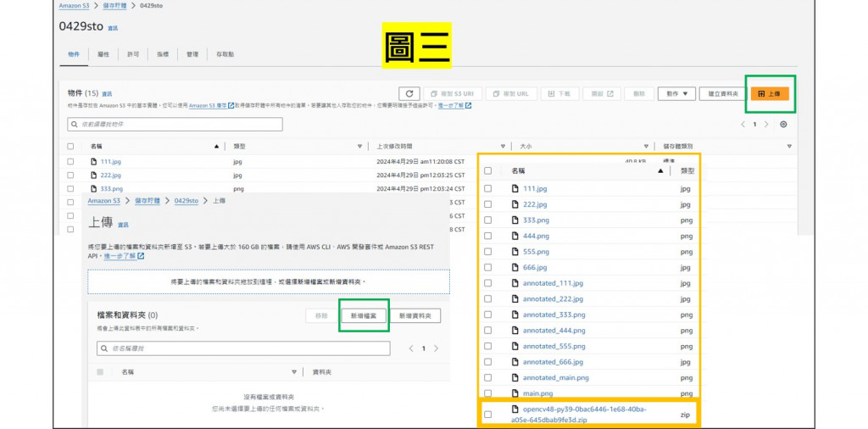Switch to the 管理 tab
Screen dimensions: 868x429
click(192, 54)
